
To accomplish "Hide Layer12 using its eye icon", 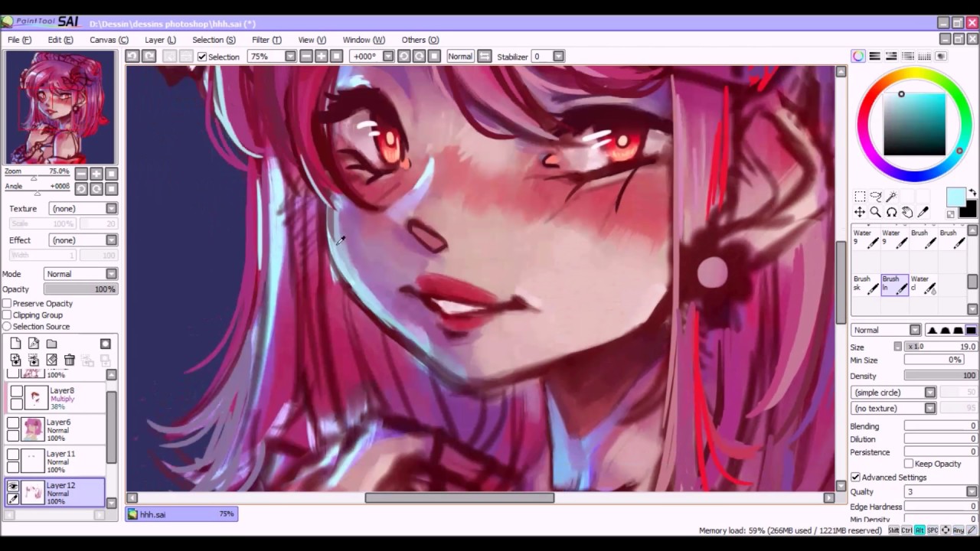I will (13, 486).
